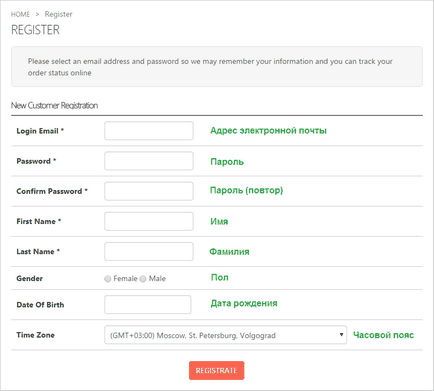Screen dimensions: 434x391
Task: Click the HOME breadcrumb link
Action: (x=20, y=14)
